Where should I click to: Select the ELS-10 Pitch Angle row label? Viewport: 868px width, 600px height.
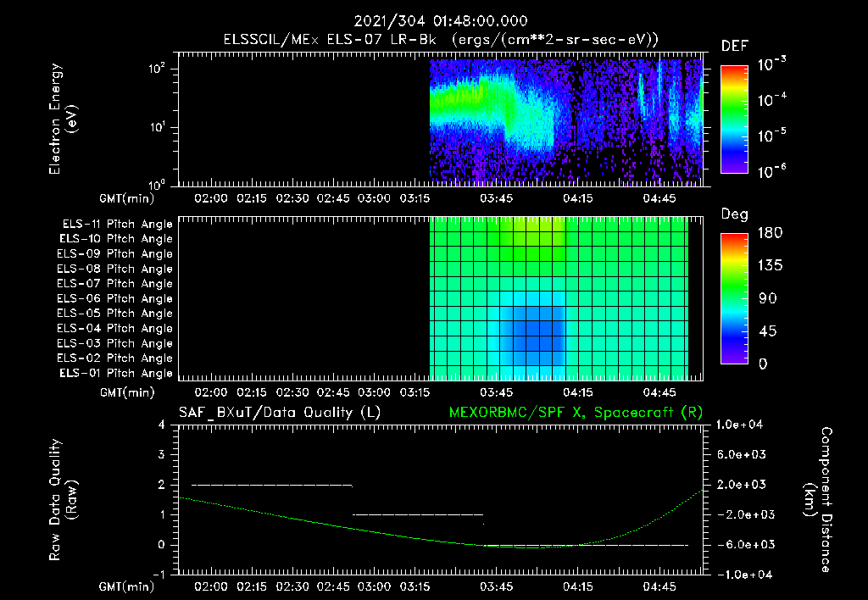(x=116, y=239)
